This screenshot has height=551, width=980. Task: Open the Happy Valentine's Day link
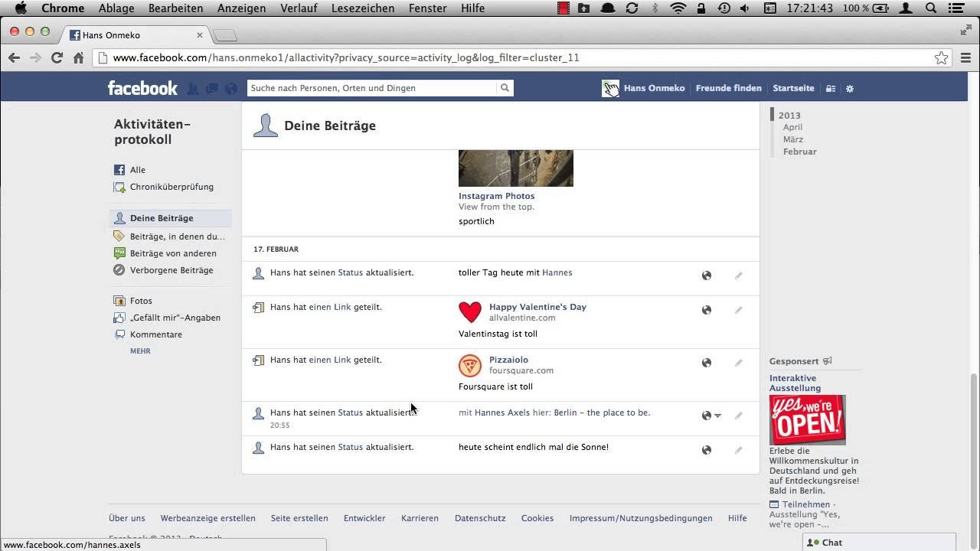point(537,307)
